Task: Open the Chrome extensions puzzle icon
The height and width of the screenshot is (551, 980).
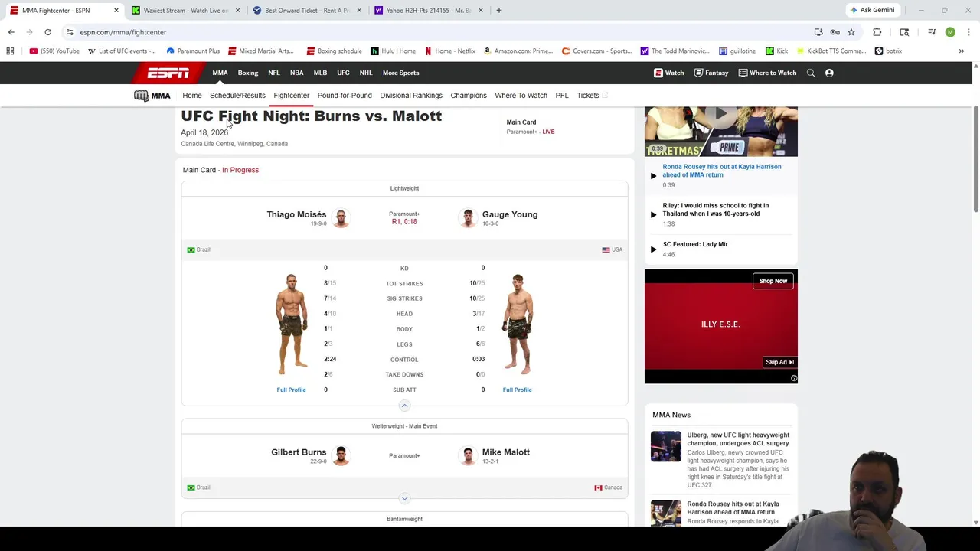Action: coord(877,32)
